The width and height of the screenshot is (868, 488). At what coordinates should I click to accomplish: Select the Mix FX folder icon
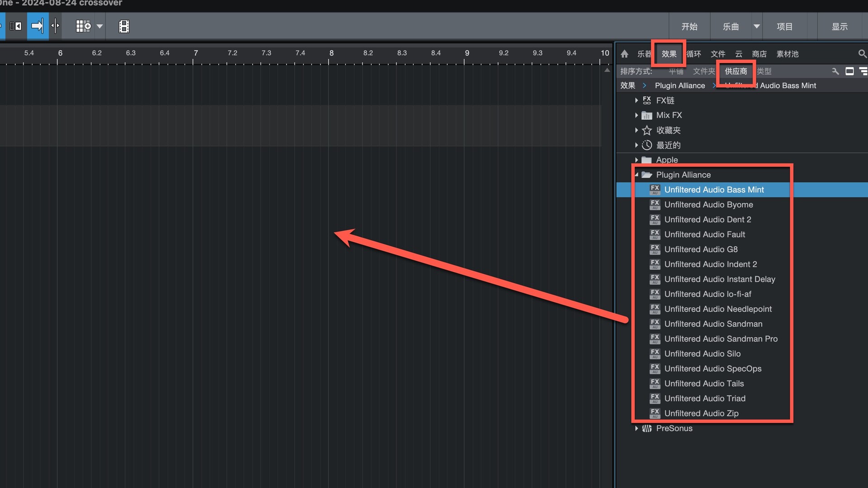pos(647,115)
